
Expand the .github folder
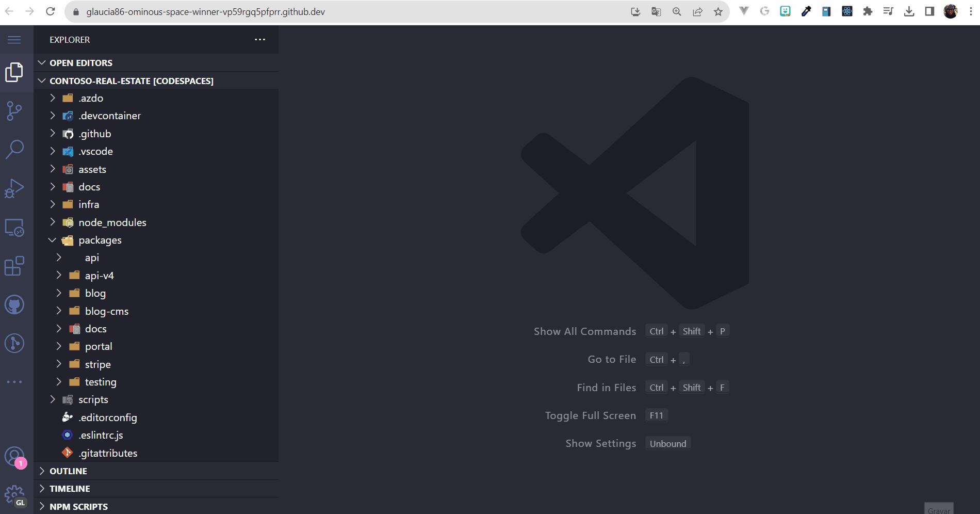coord(156,134)
